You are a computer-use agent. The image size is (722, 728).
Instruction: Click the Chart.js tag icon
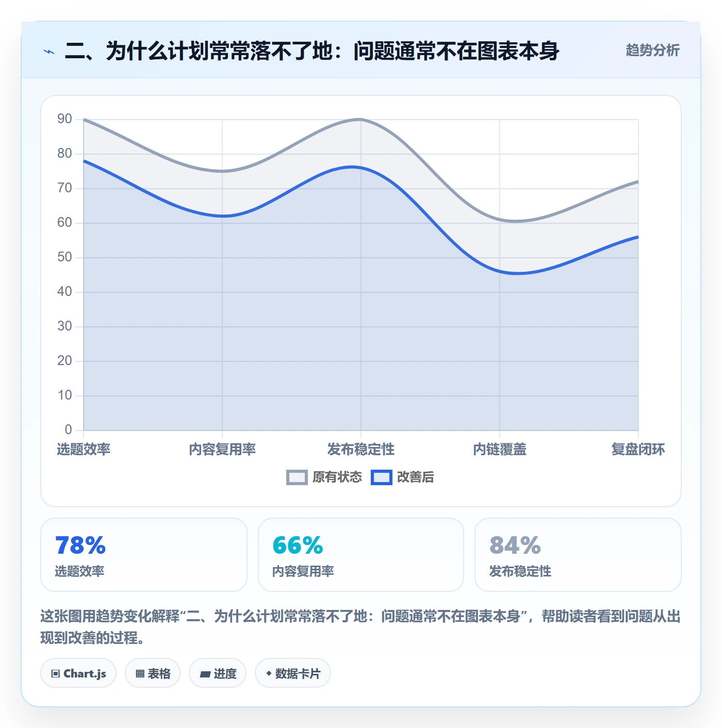pos(56,673)
